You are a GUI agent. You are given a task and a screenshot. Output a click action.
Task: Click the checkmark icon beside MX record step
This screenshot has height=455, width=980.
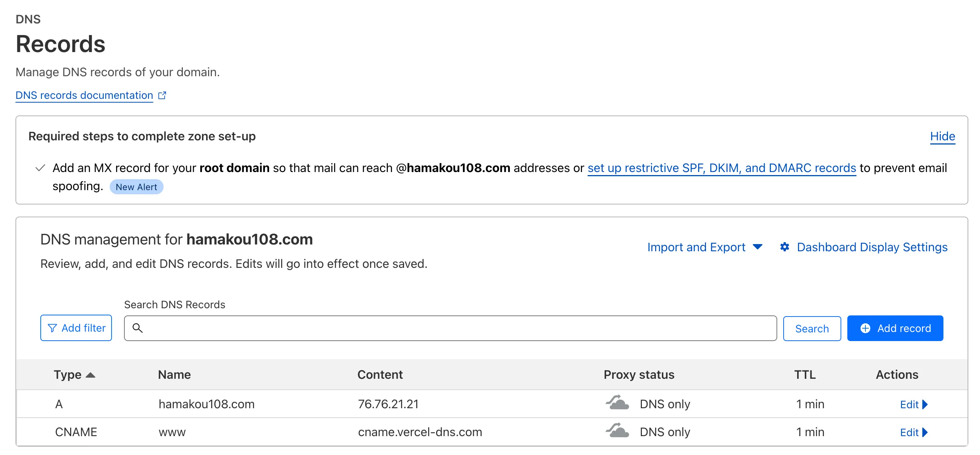pyautogui.click(x=40, y=168)
